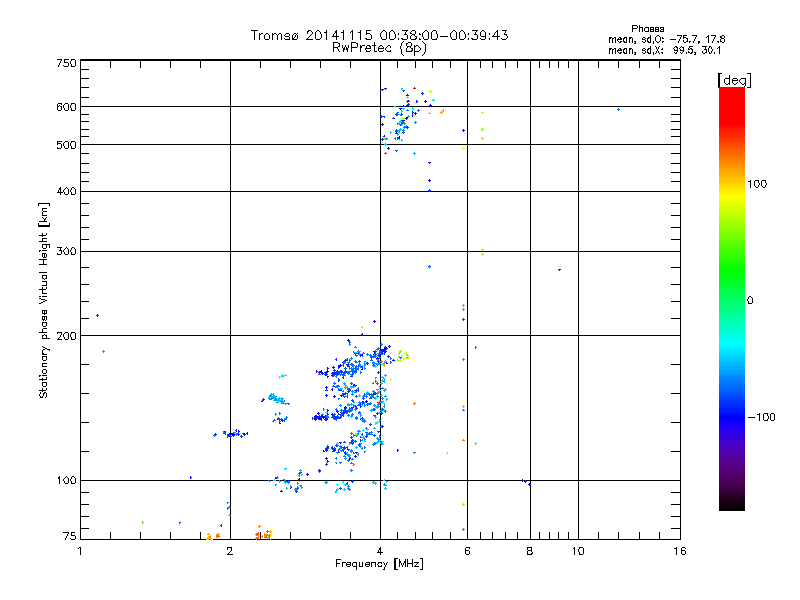Viewport: 800px width, 600px height.
Task: Click the 'Phases' heading
Action: tap(647, 29)
